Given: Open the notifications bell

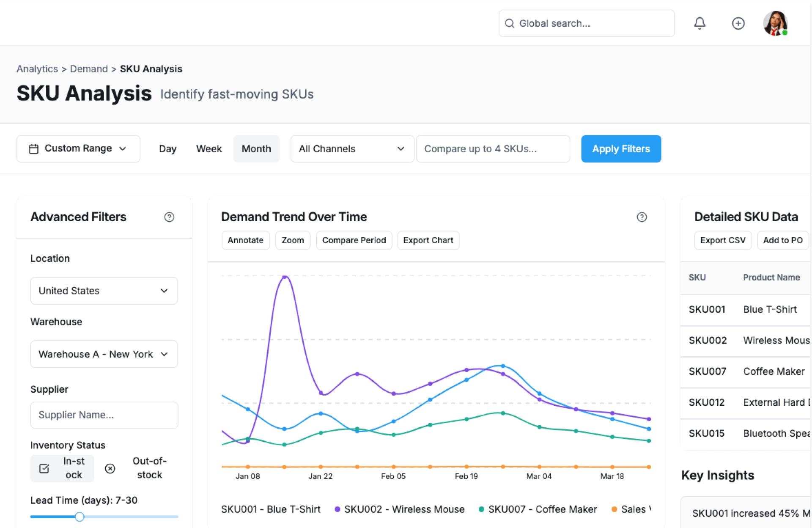Looking at the screenshot, I should [700, 23].
